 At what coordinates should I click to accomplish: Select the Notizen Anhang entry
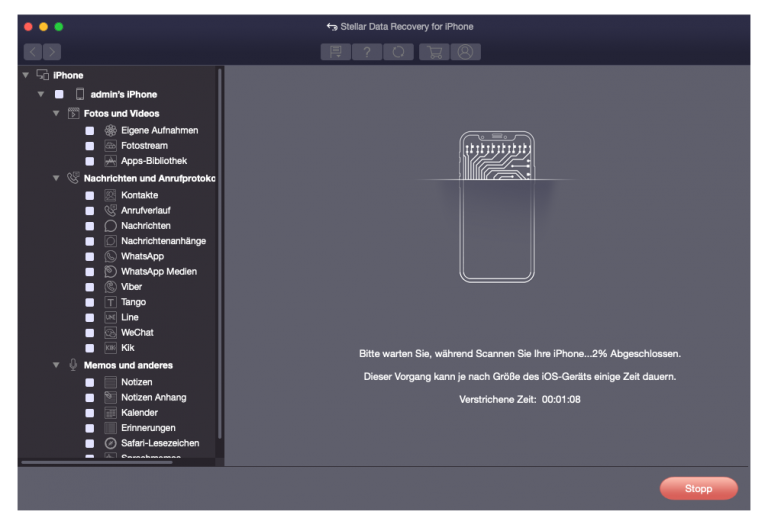(x=154, y=397)
